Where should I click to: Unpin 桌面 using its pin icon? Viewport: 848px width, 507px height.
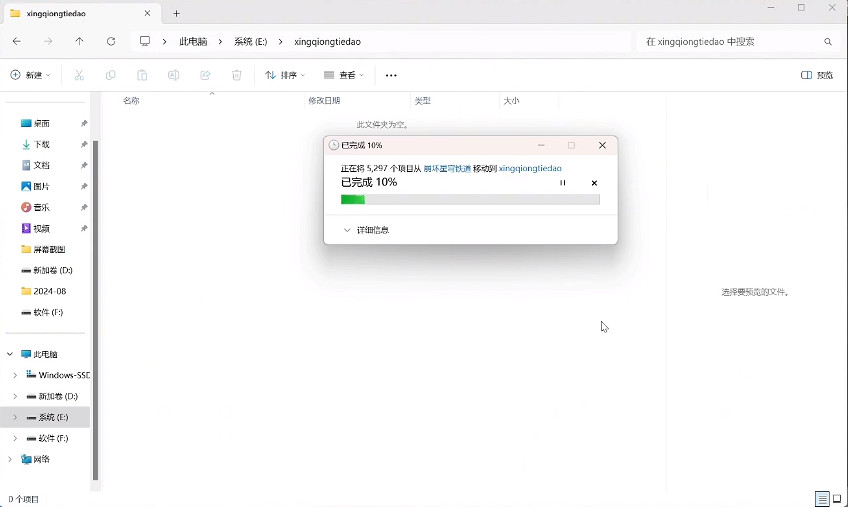(84, 123)
